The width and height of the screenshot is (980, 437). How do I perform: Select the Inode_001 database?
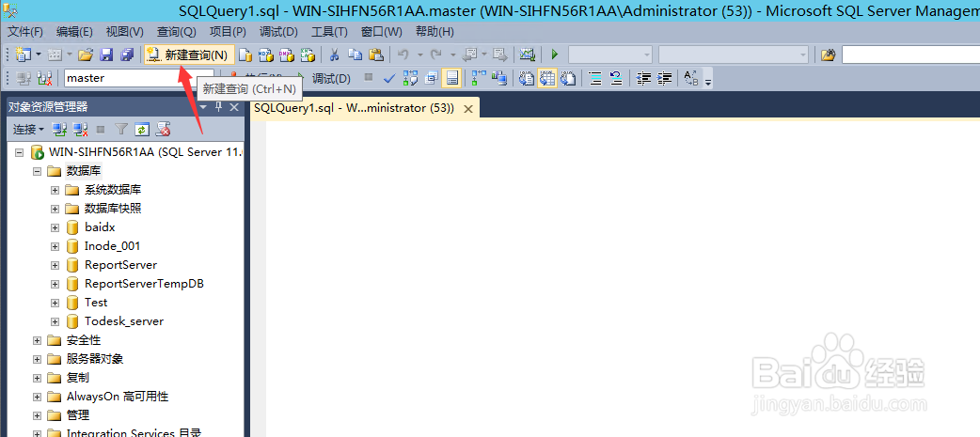(113, 246)
